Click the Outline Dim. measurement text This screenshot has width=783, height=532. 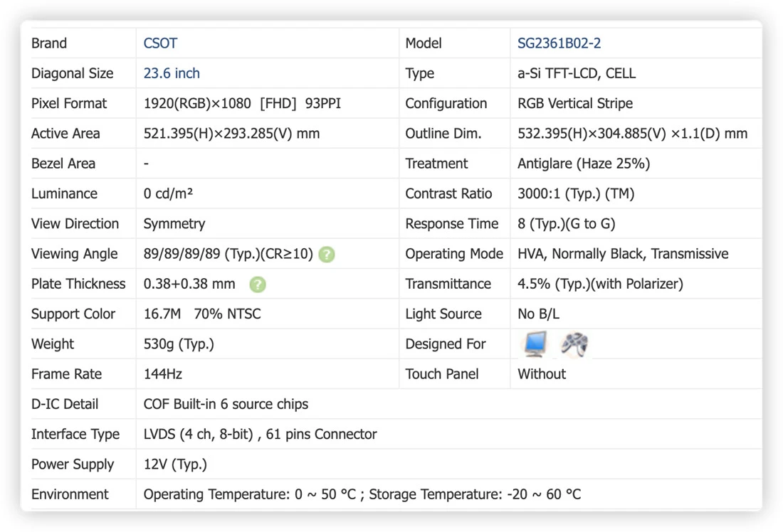(x=632, y=134)
